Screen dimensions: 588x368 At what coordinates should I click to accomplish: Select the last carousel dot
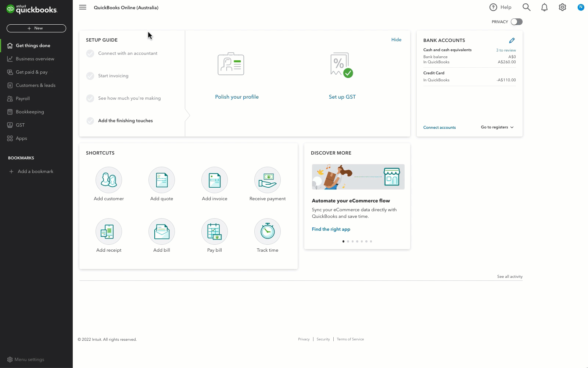click(x=371, y=241)
